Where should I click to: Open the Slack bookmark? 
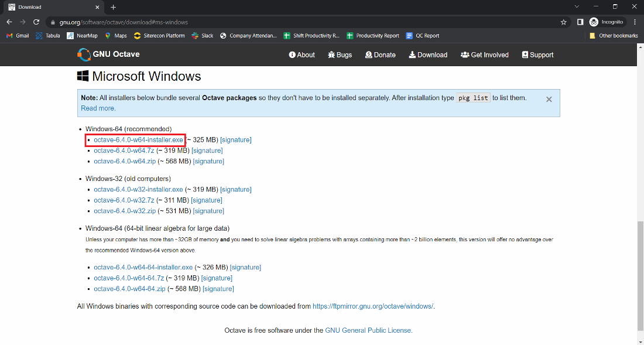[x=203, y=36]
